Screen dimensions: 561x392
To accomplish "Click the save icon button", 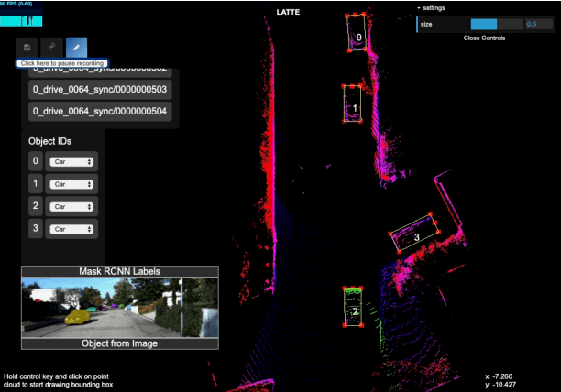I will 27,48.
